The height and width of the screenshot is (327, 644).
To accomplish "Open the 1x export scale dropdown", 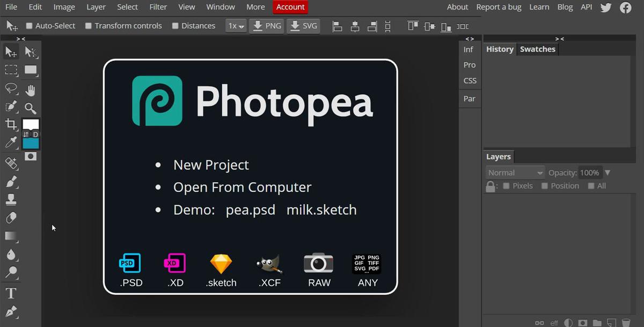I will point(236,26).
